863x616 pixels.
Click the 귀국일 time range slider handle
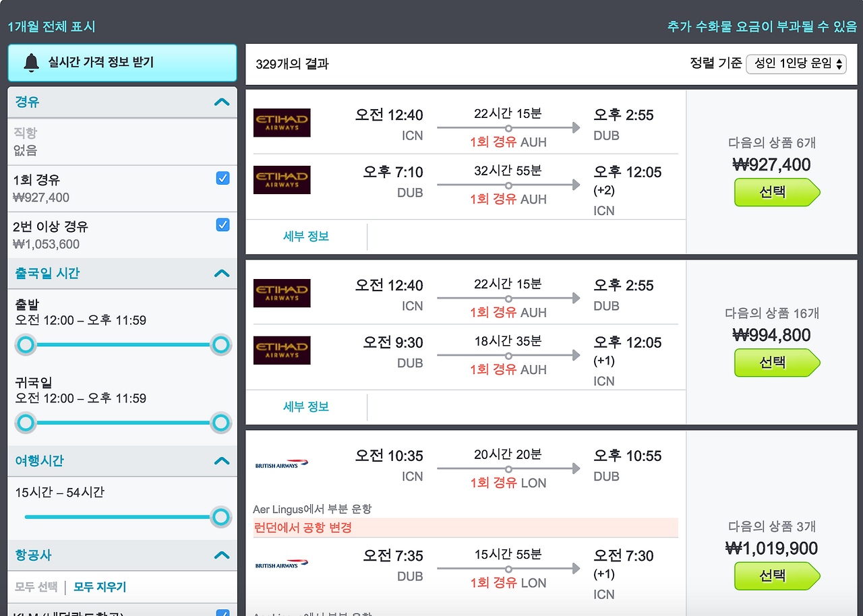point(221,423)
